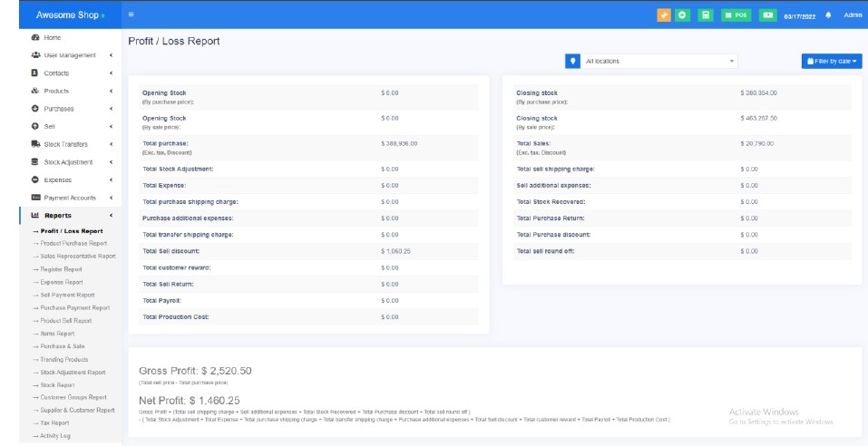
Task: Expand the User Management menu arrow
Action: (x=112, y=55)
